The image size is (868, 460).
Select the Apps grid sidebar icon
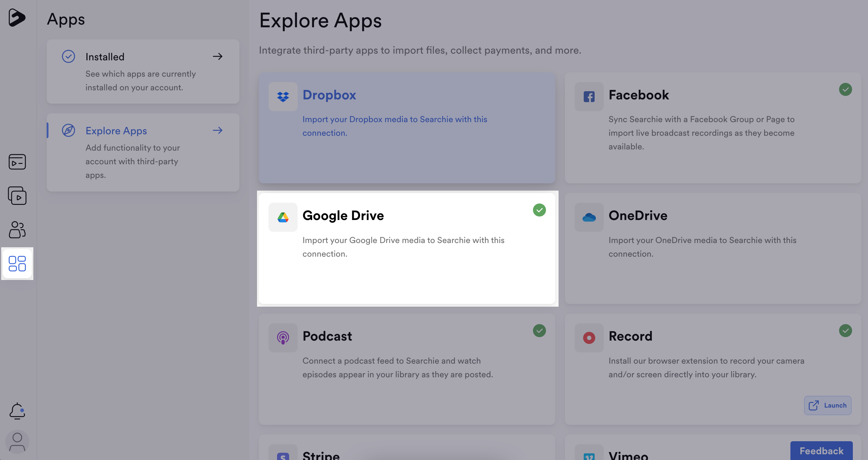point(17,264)
